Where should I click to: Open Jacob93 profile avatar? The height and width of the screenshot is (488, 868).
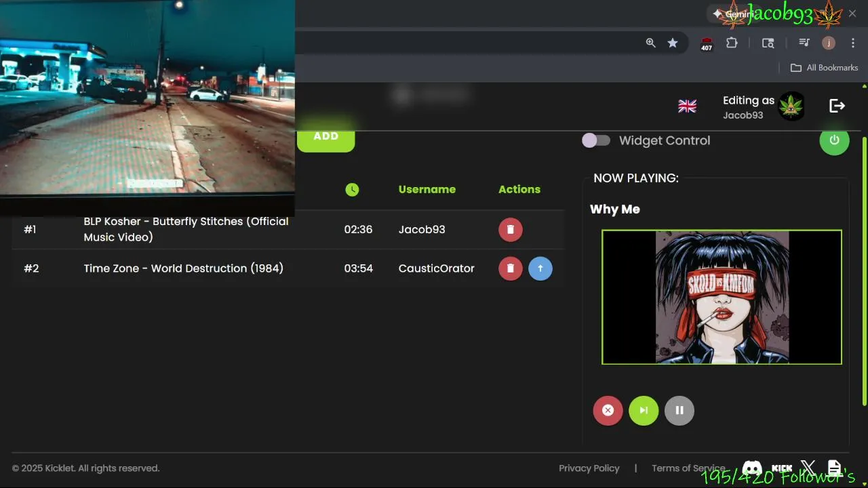point(791,106)
